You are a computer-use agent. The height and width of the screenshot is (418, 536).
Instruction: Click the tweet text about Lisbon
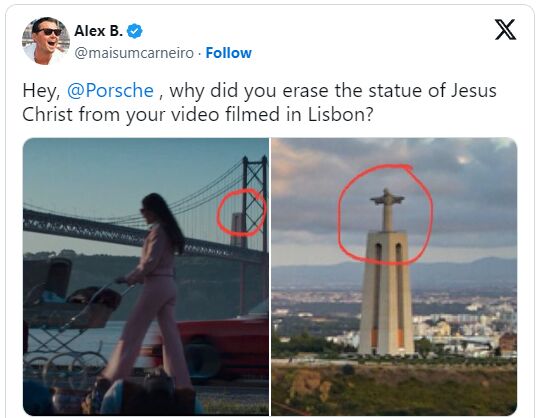point(259,103)
